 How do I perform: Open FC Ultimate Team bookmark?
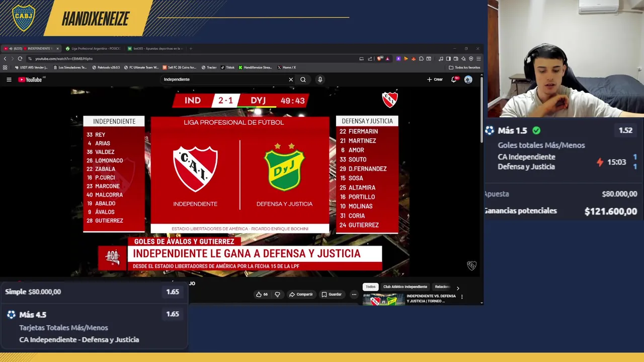(141, 67)
